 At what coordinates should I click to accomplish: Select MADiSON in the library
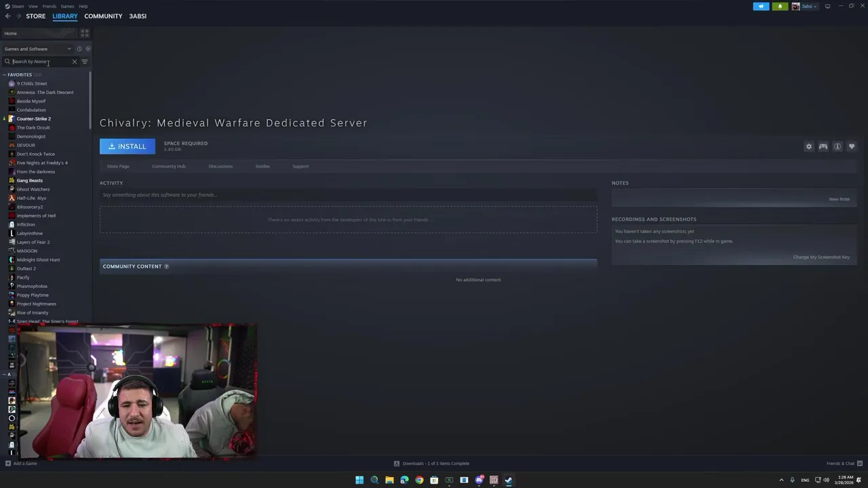(x=26, y=251)
